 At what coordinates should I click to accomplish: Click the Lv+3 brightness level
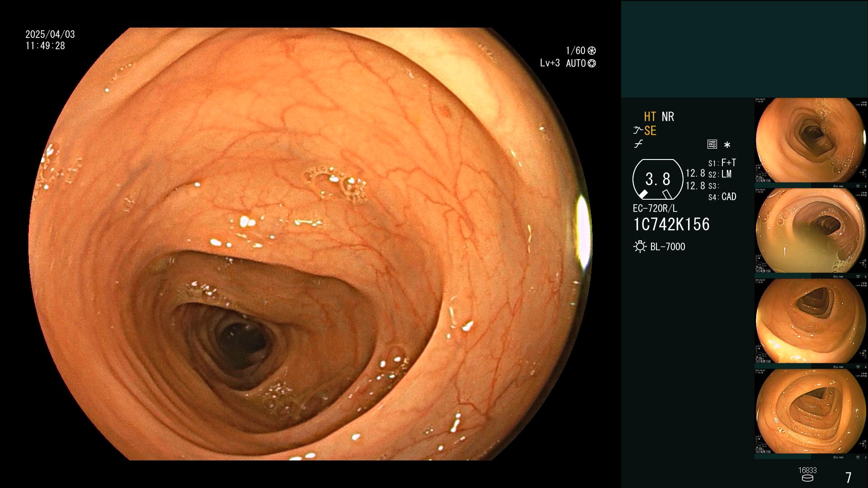[x=550, y=63]
